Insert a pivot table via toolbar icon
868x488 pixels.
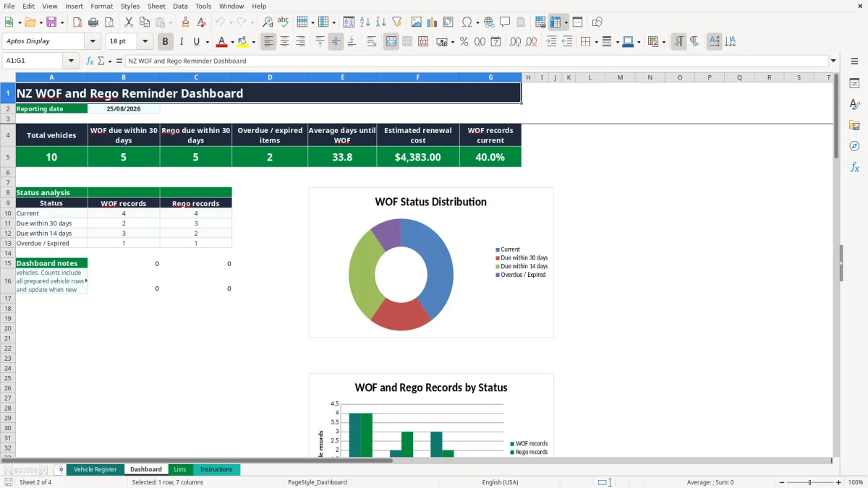point(448,22)
